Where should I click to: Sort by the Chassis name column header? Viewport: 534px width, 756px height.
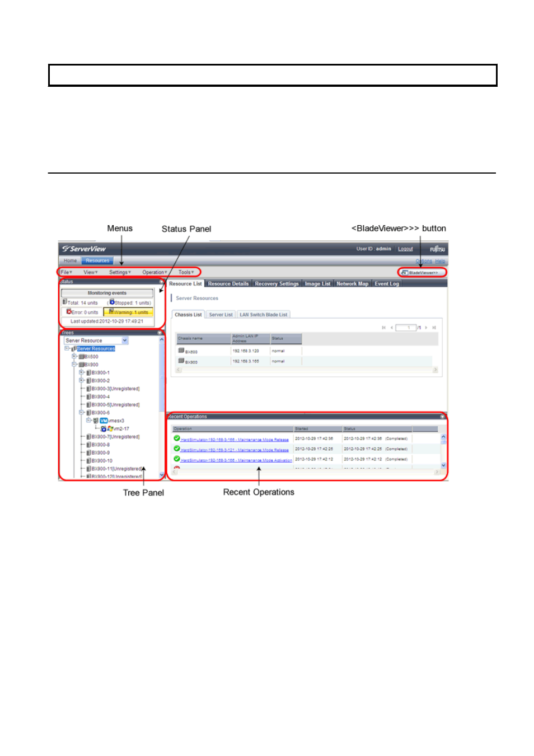pos(204,338)
